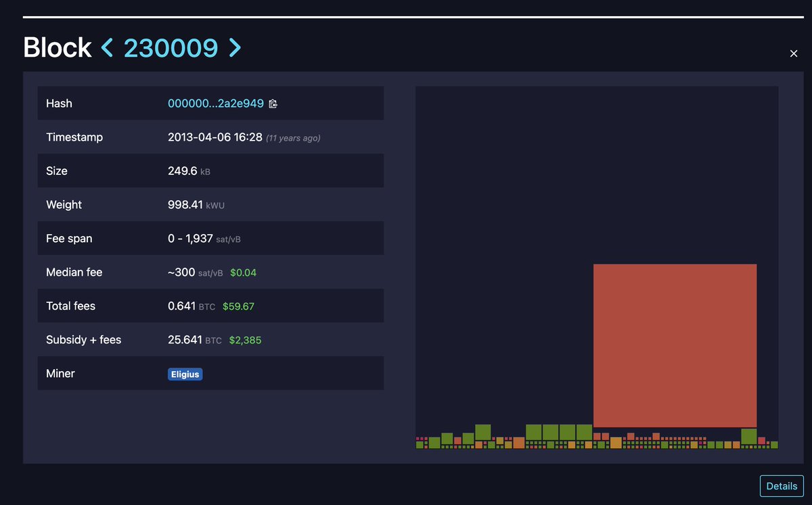This screenshot has width=812, height=505.
Task: Click the Details button
Action: [782, 486]
